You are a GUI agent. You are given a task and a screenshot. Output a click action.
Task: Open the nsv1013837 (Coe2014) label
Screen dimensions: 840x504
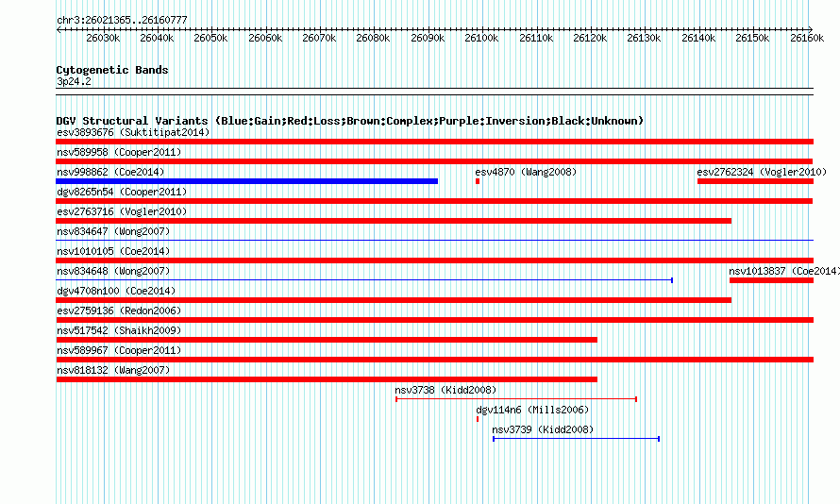click(784, 271)
